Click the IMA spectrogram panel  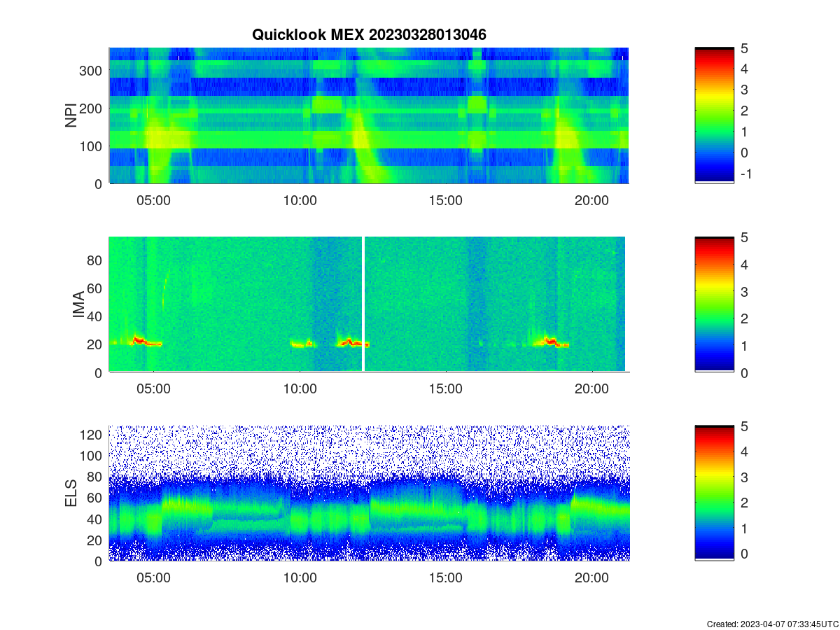(369, 304)
